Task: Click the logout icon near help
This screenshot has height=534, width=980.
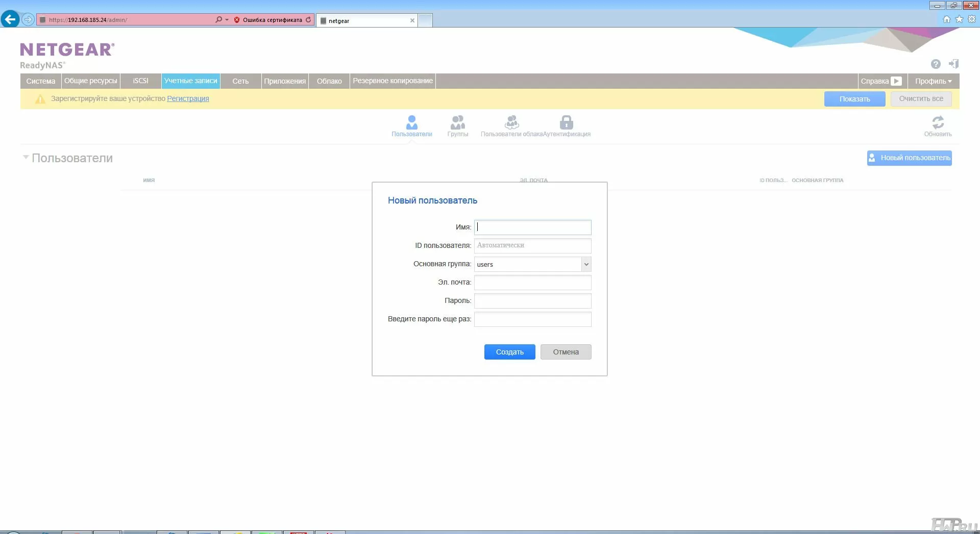Action: click(953, 64)
